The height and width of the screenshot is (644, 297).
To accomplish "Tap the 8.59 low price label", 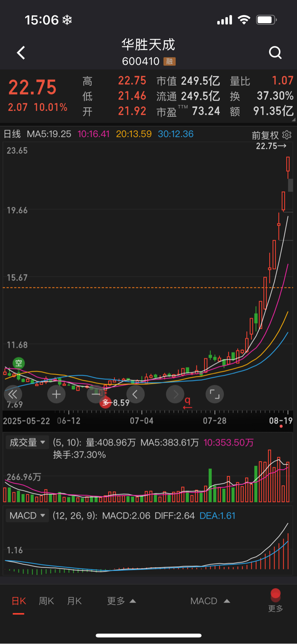I will click(x=121, y=403).
